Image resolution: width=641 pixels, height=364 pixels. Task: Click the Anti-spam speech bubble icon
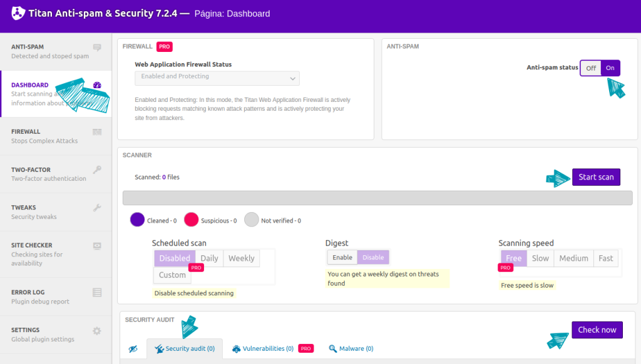(97, 48)
